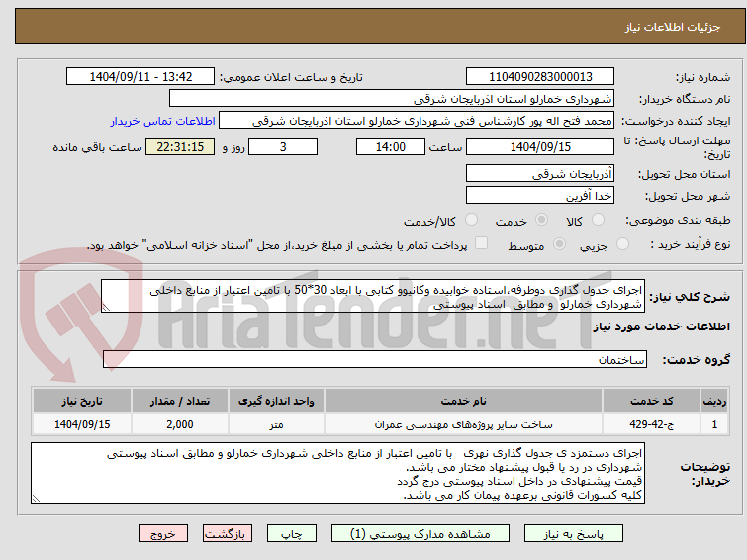This screenshot has height=560, width=747.
Task: Click row number 1 cell
Action: [x=714, y=424]
